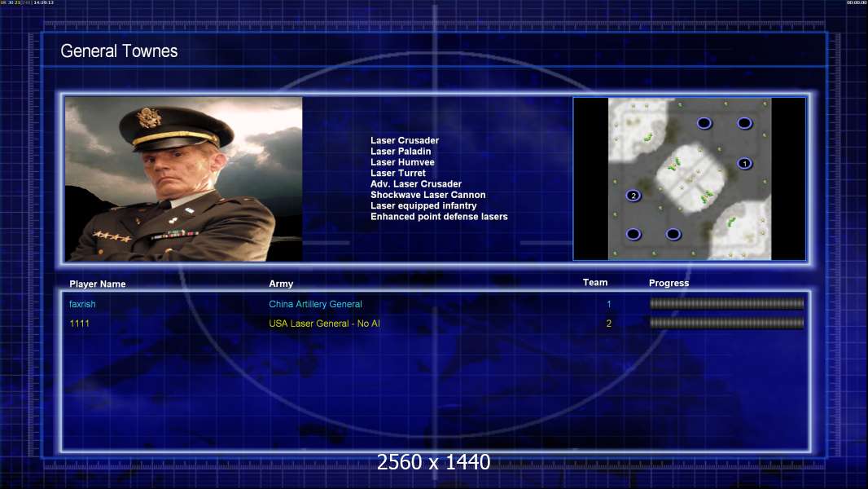Click faxrish's loading progress bar
The image size is (868, 489).
coord(726,303)
